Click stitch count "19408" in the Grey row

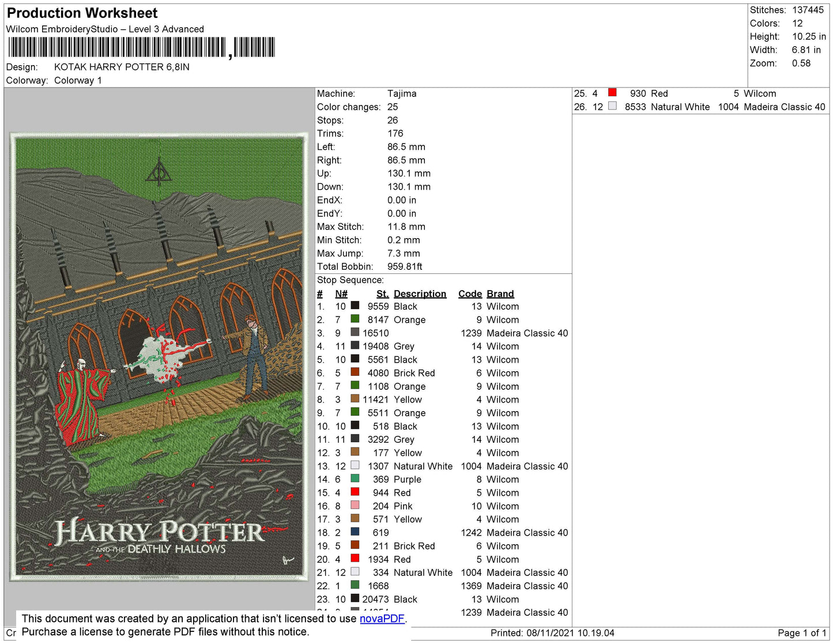coord(376,347)
